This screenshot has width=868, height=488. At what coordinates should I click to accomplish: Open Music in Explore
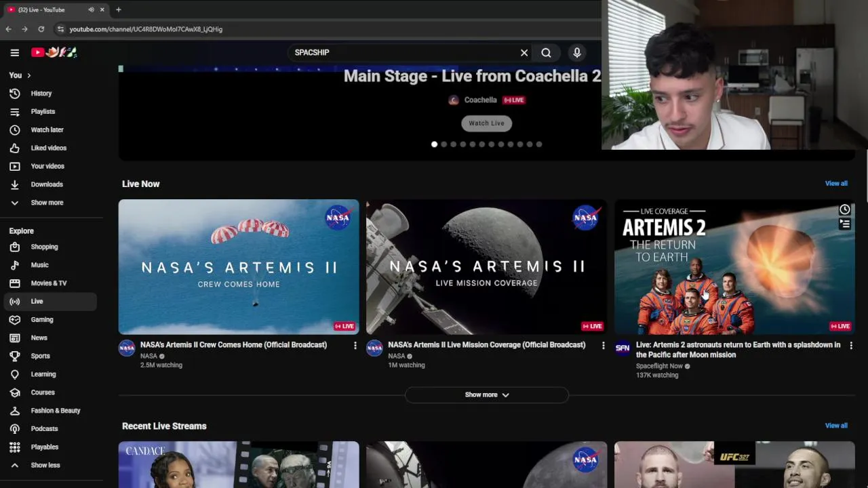tap(50, 266)
